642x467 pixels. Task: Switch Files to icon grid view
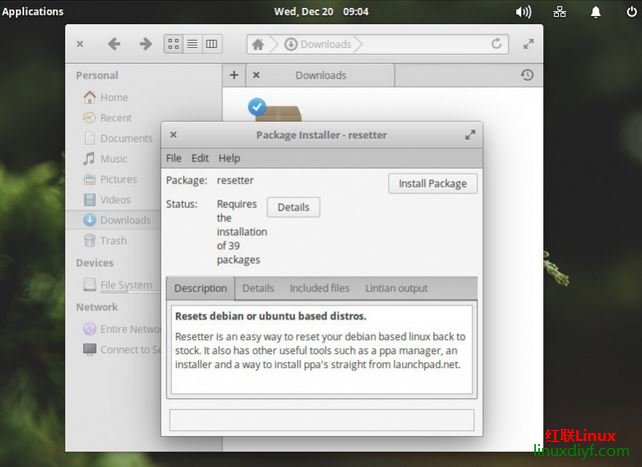tap(174, 44)
